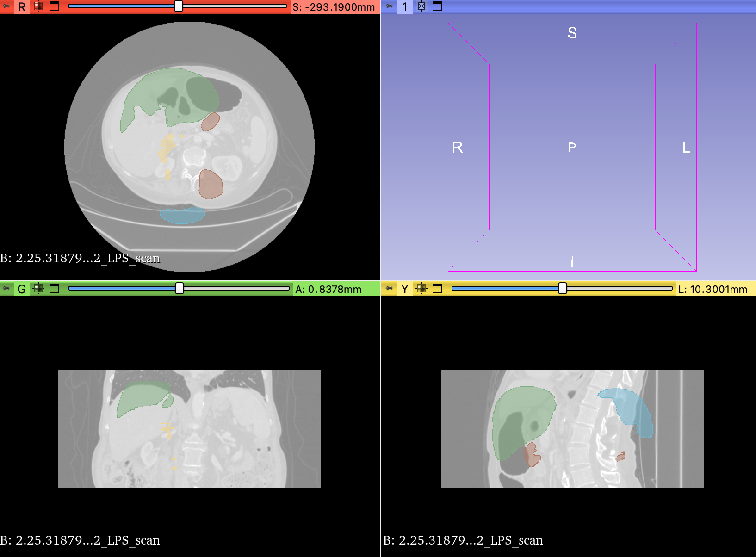Click the R orientation label in 3D view

pyautogui.click(x=458, y=147)
